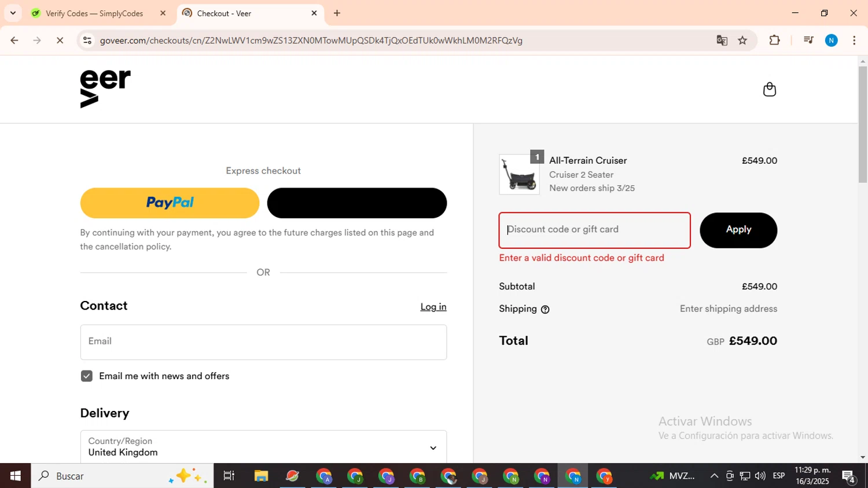Viewport: 868px width, 488px height.
Task: Click 'New orders ship 3/25' text
Action: [x=592, y=188]
